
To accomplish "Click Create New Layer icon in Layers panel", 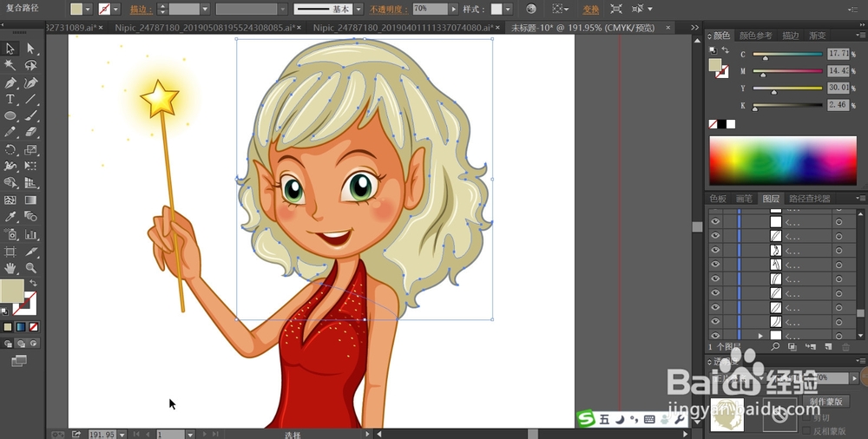I will [x=828, y=346].
